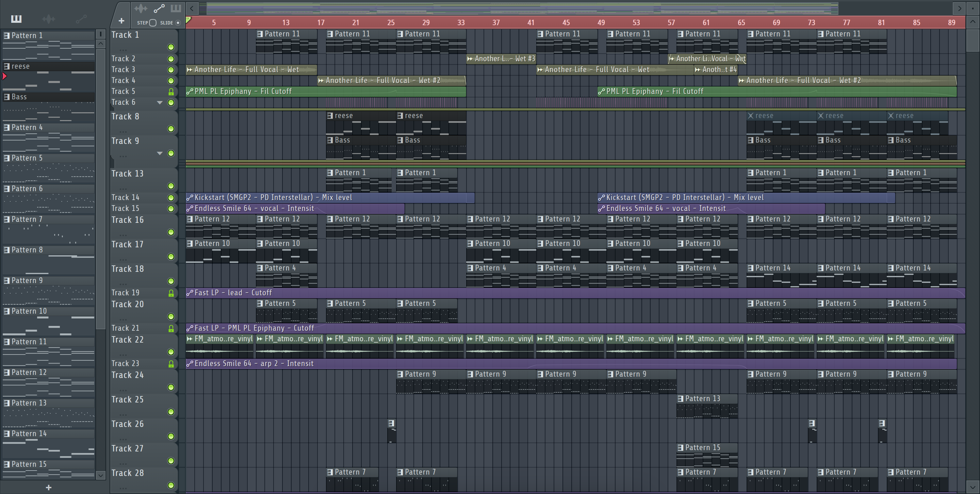Toggle SLIDE mode radio button
980x494 pixels.
click(178, 23)
